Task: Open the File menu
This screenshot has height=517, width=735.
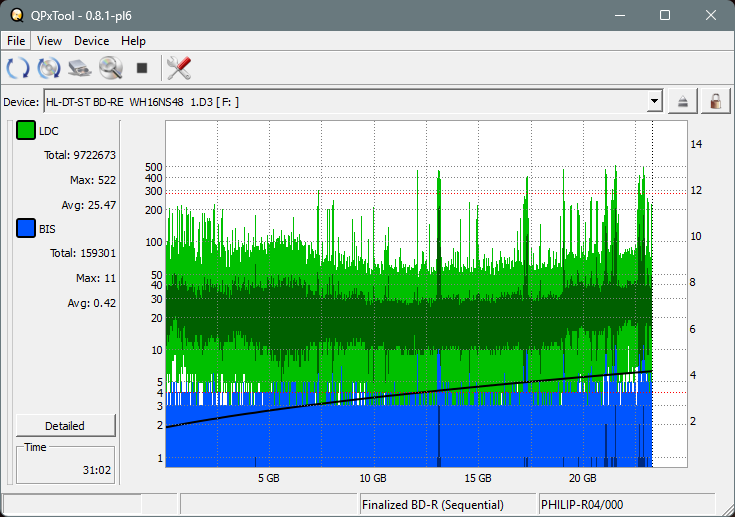Action: (x=16, y=41)
